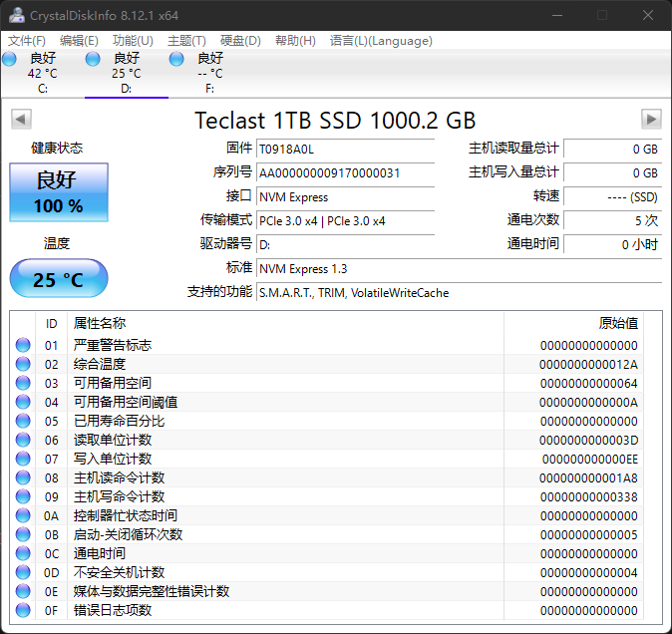Click the previous disk arrow button
Image resolution: width=672 pixels, height=634 pixels.
point(20,120)
